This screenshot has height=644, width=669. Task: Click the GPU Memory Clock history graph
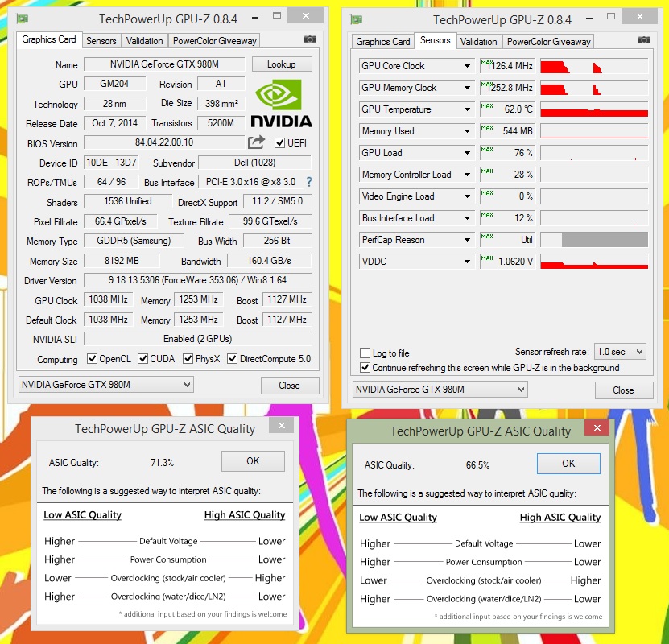(x=594, y=88)
